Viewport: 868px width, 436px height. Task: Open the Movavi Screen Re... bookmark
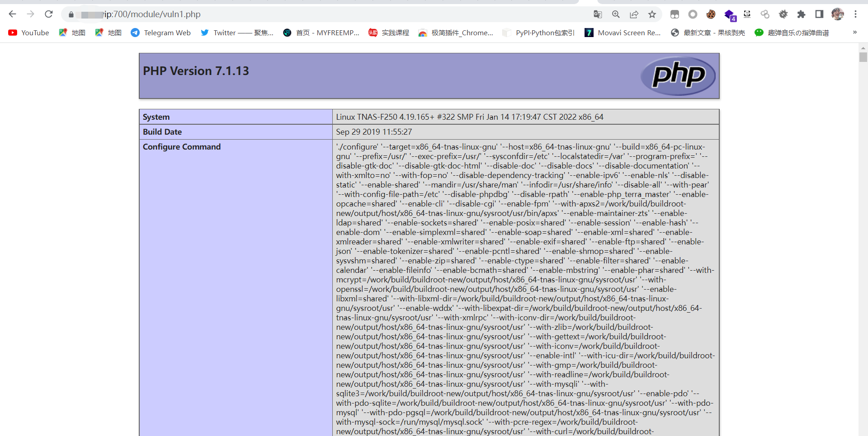pos(623,33)
